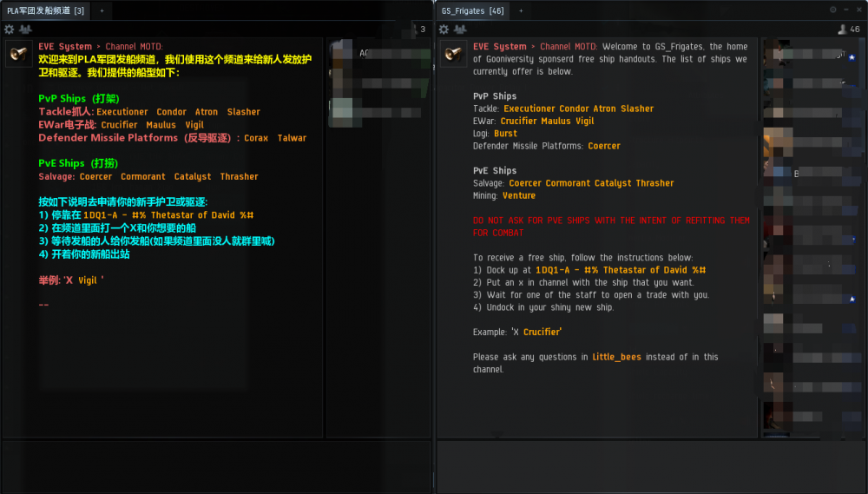Focus the message input of GS_Frigates window
This screenshot has height=494, width=868.
point(651,465)
